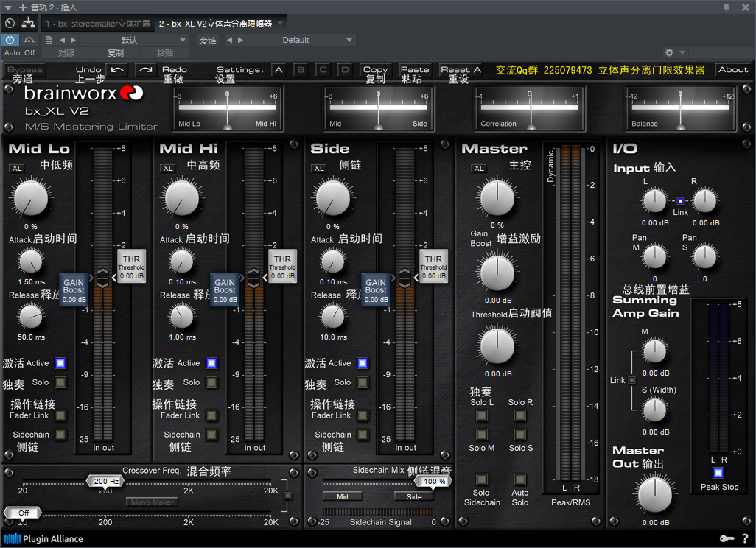Toggle the Input L/R Link switch

(x=680, y=201)
